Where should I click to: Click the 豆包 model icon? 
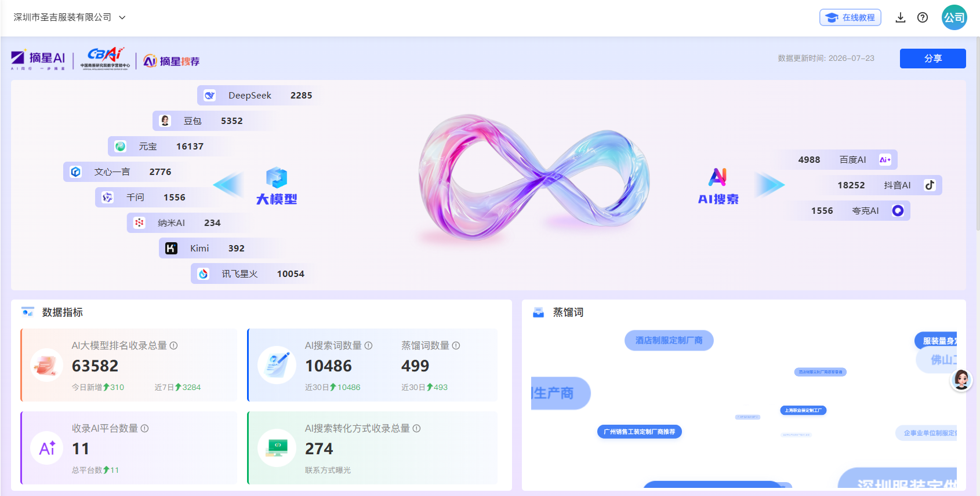point(165,121)
